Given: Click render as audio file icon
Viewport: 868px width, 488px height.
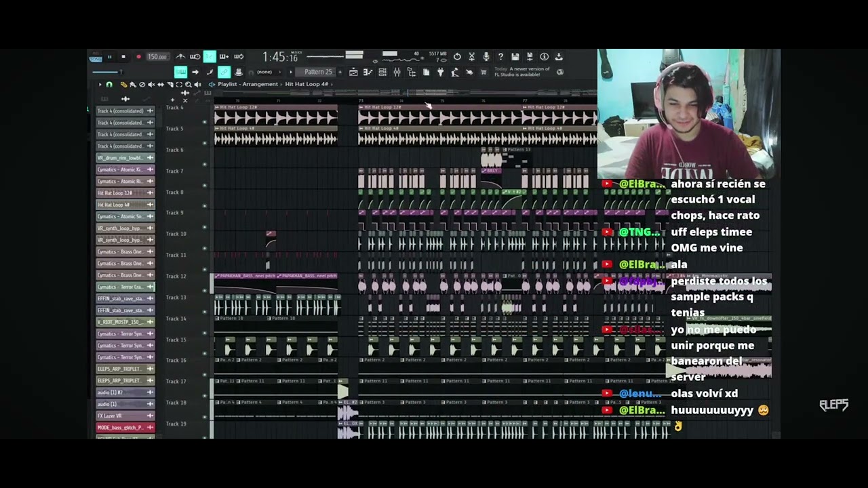Looking at the screenshot, I should tap(530, 57).
